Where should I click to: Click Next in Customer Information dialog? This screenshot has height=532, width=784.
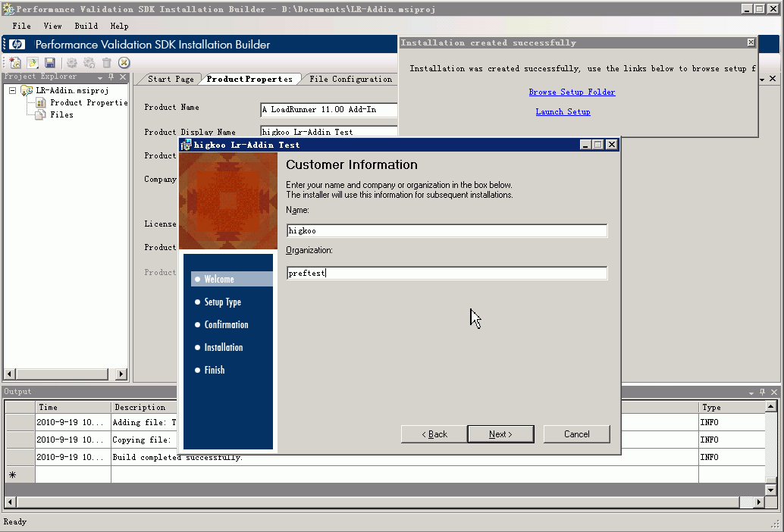coord(500,434)
